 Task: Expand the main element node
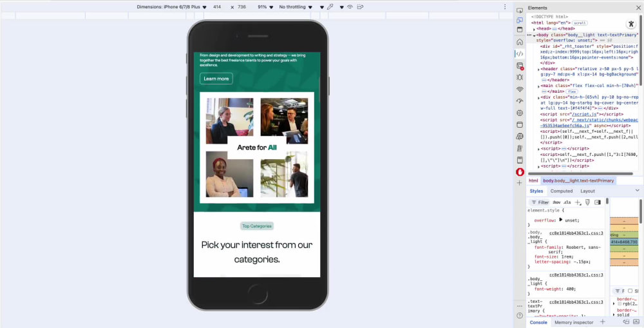[x=539, y=86]
